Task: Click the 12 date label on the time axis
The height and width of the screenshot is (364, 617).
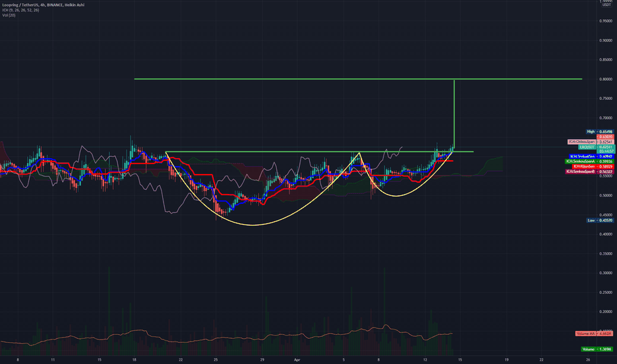Action: [425, 359]
